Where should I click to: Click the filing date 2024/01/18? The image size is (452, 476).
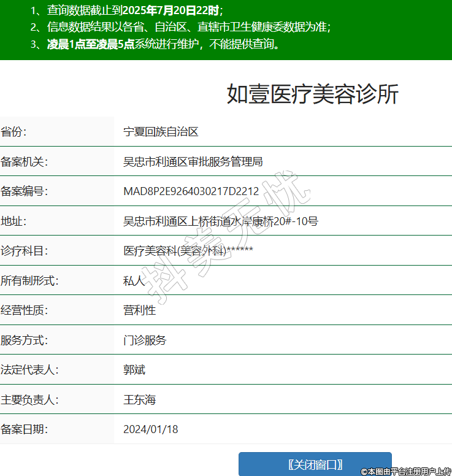point(150,429)
